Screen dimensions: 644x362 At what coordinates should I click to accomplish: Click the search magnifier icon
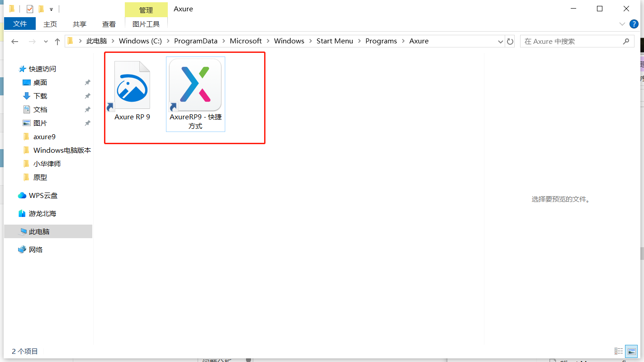coord(626,41)
